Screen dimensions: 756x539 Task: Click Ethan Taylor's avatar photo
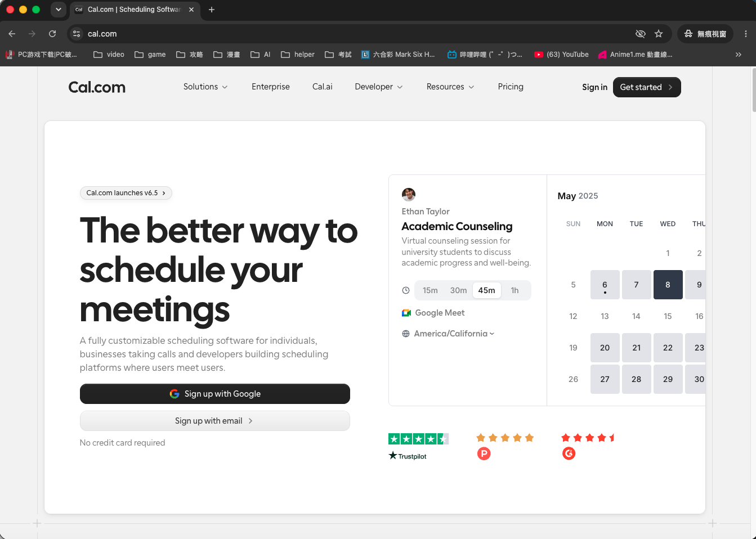pos(409,195)
